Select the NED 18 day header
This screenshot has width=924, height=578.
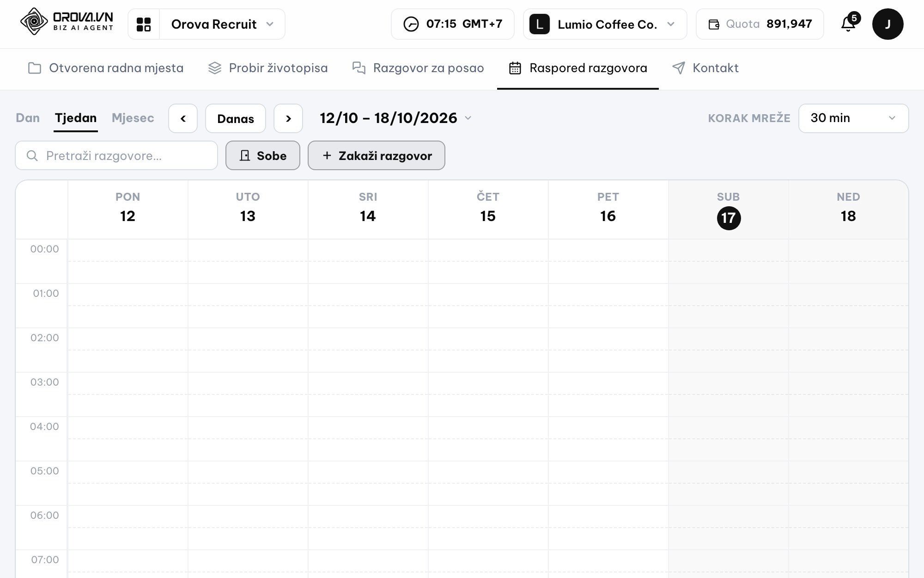tap(849, 209)
